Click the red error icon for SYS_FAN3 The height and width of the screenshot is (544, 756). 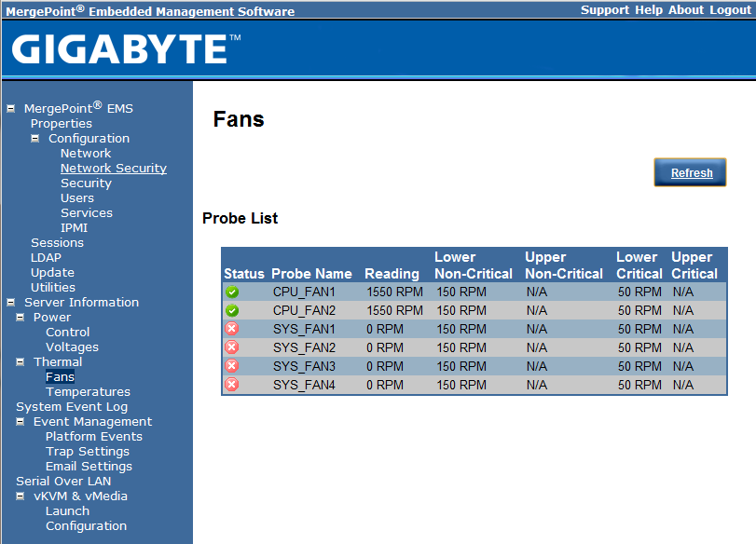[x=232, y=366]
